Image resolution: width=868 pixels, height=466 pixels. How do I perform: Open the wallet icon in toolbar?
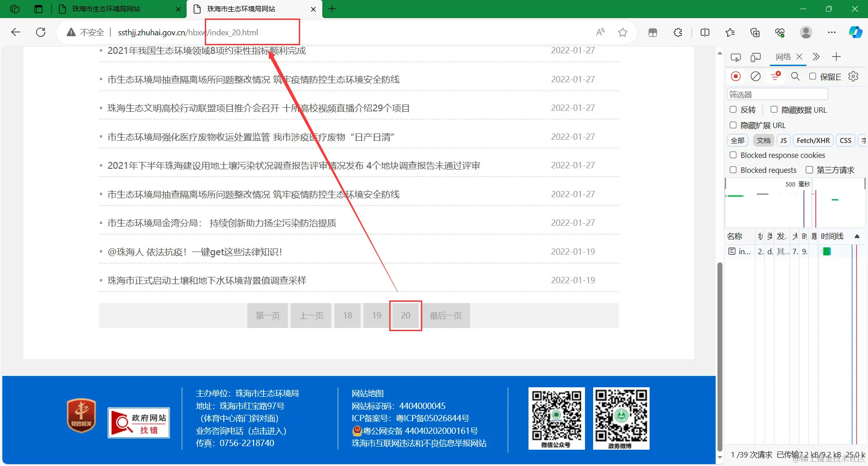(x=653, y=32)
